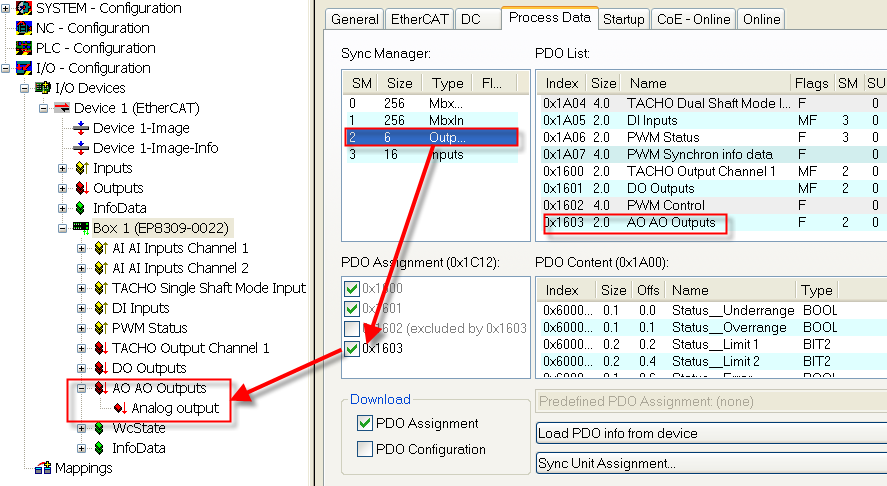Screen dimensions: 887x486
Task: Click the WcState icon
Action: pyautogui.click(x=100, y=428)
